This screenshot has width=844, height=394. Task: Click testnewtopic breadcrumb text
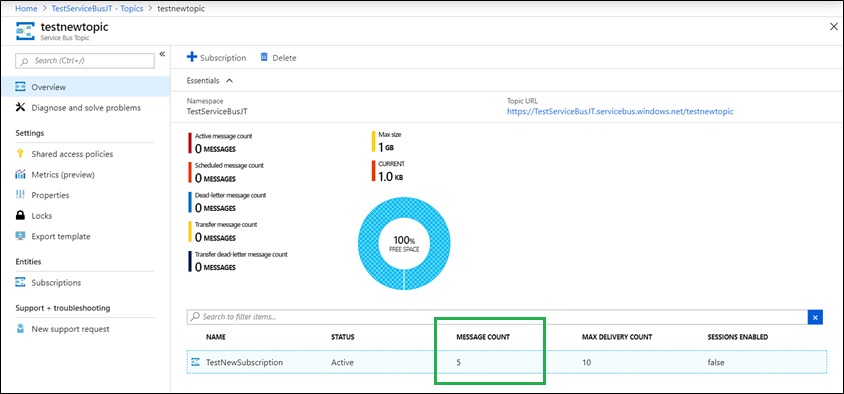[180, 9]
